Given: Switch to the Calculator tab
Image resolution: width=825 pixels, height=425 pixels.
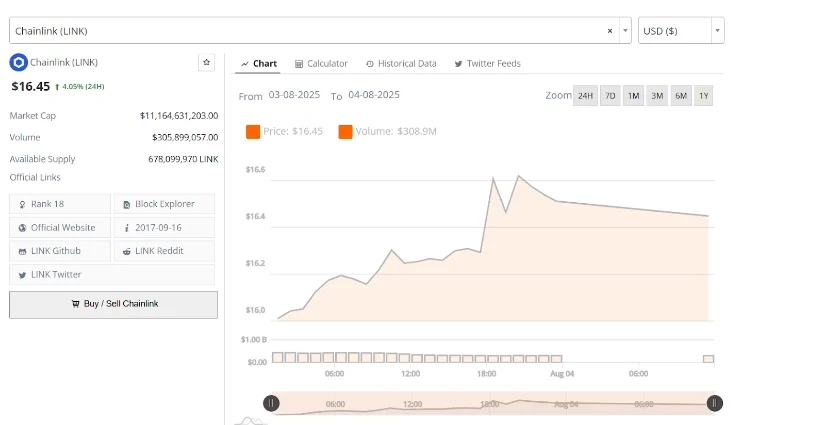Looking at the screenshot, I should pyautogui.click(x=321, y=64).
